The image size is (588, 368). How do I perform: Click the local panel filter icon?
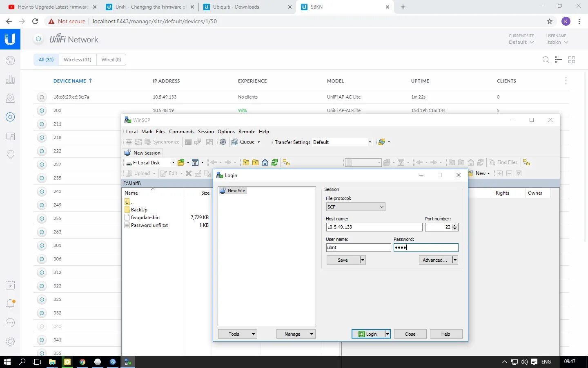coord(195,162)
